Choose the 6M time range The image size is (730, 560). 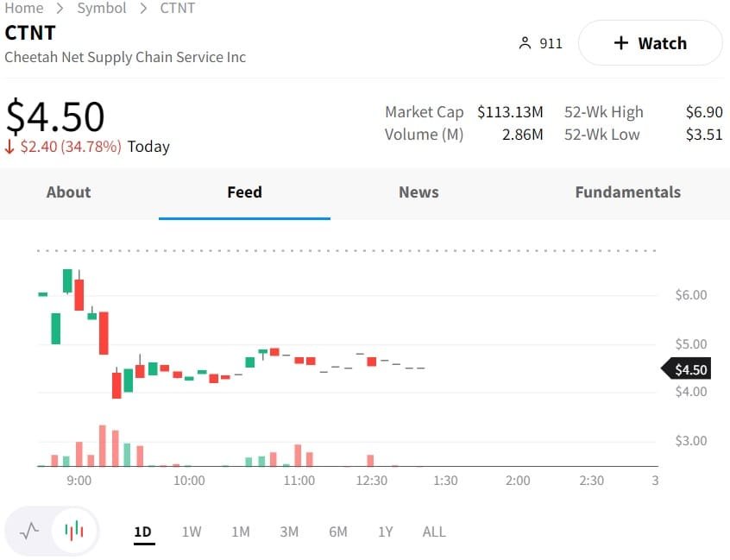click(338, 532)
